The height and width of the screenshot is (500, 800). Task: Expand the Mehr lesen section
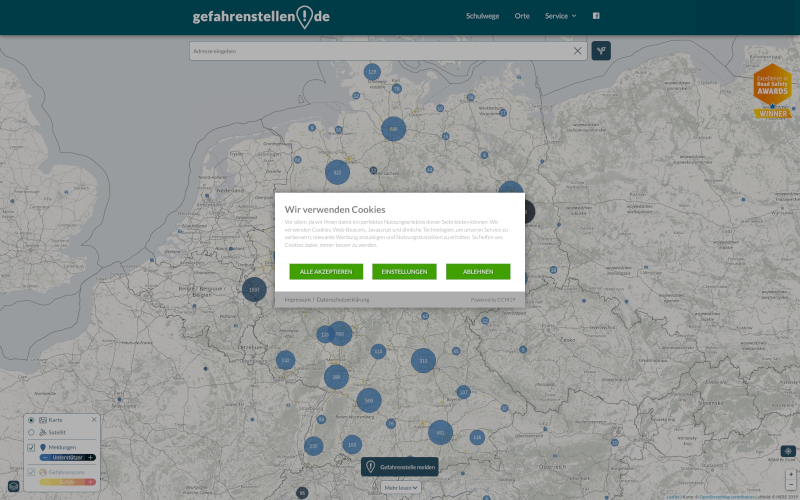click(x=400, y=487)
